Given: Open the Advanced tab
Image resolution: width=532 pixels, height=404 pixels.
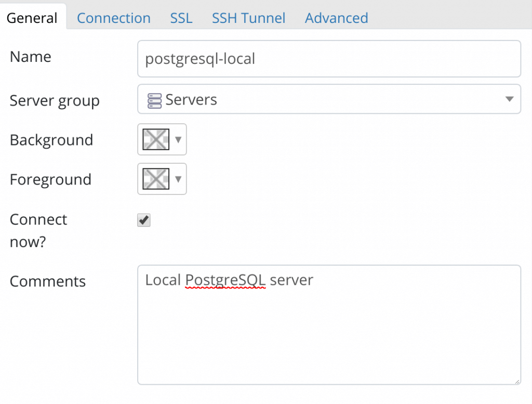Looking at the screenshot, I should (x=336, y=18).
